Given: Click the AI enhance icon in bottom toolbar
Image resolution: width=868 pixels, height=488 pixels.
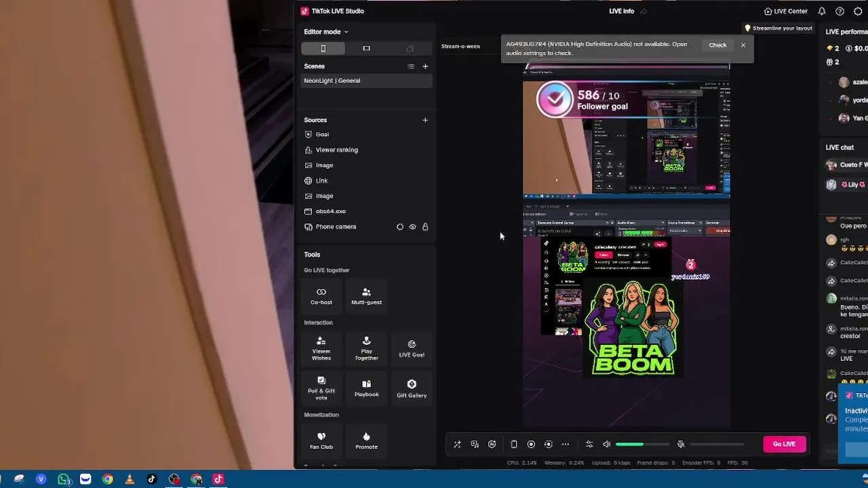Looking at the screenshot, I should (492, 445).
